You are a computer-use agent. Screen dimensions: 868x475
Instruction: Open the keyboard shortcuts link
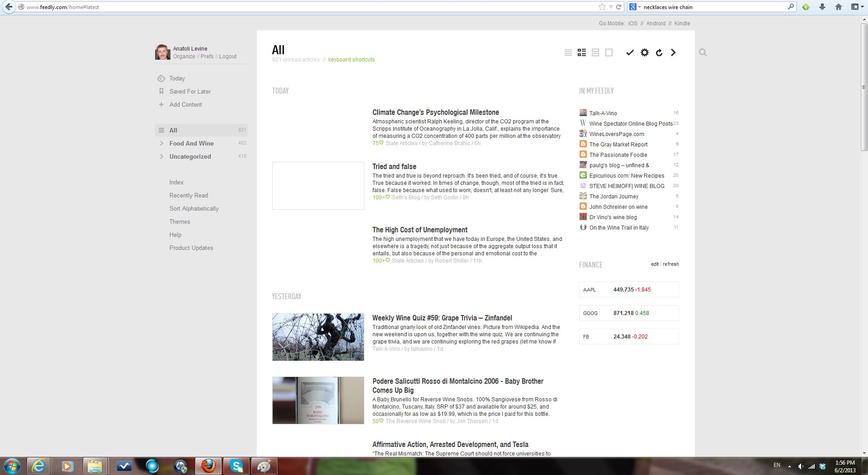click(351, 60)
